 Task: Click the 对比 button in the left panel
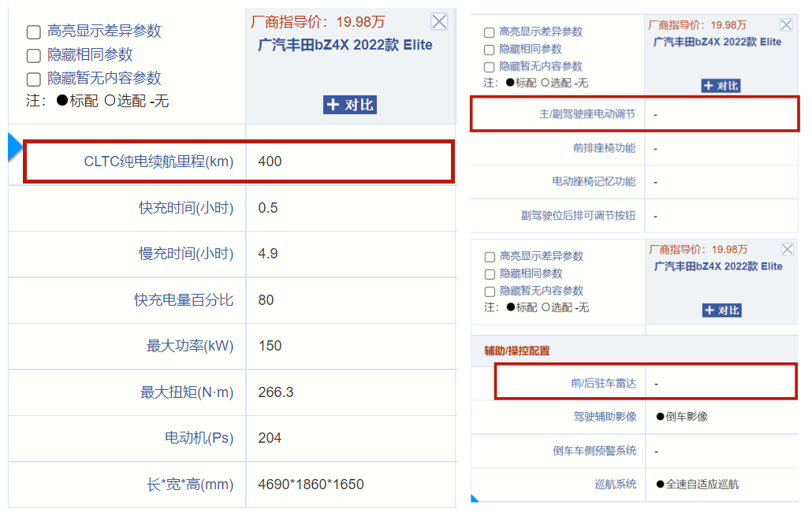point(350,105)
